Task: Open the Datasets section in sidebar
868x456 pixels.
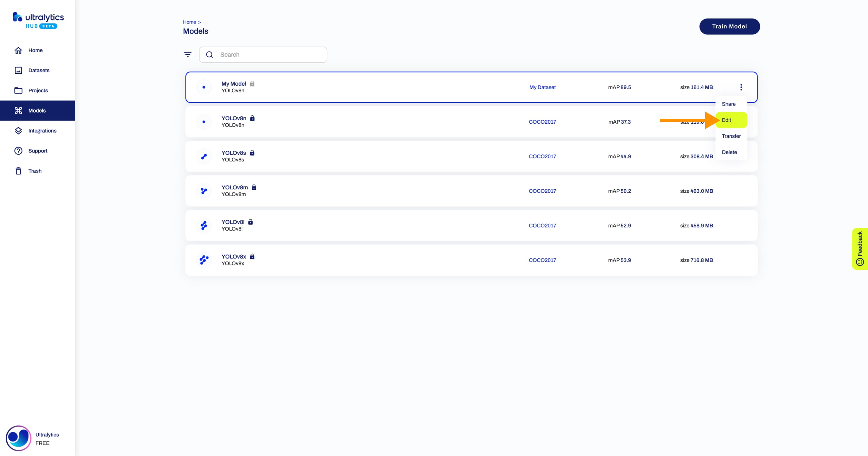Action: 39,70
